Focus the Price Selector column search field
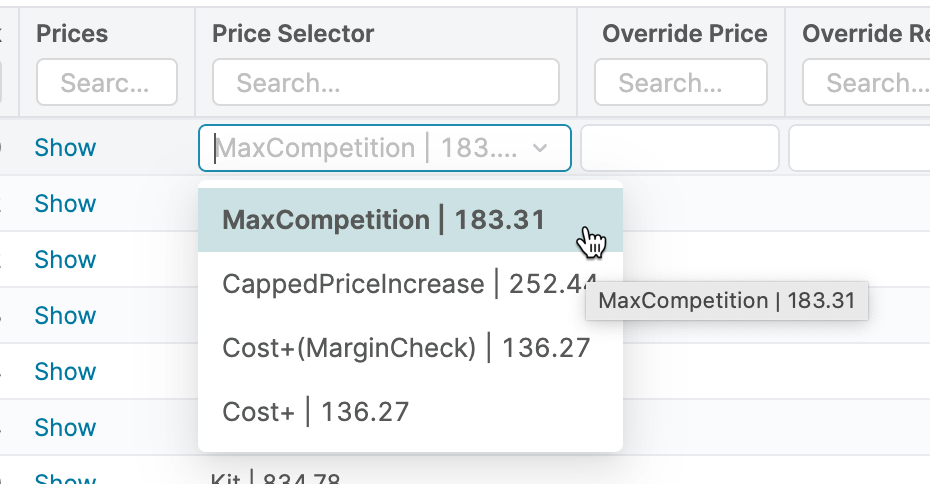 pos(385,82)
